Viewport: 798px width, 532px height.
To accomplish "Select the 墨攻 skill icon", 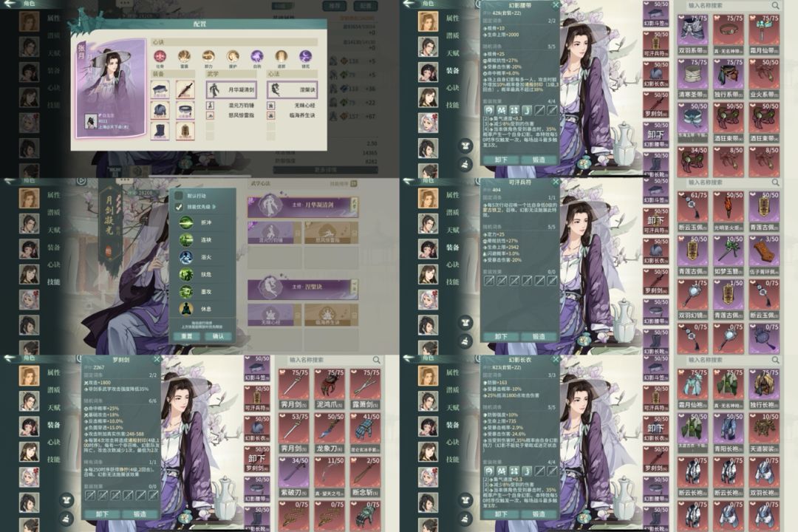I will coord(186,292).
